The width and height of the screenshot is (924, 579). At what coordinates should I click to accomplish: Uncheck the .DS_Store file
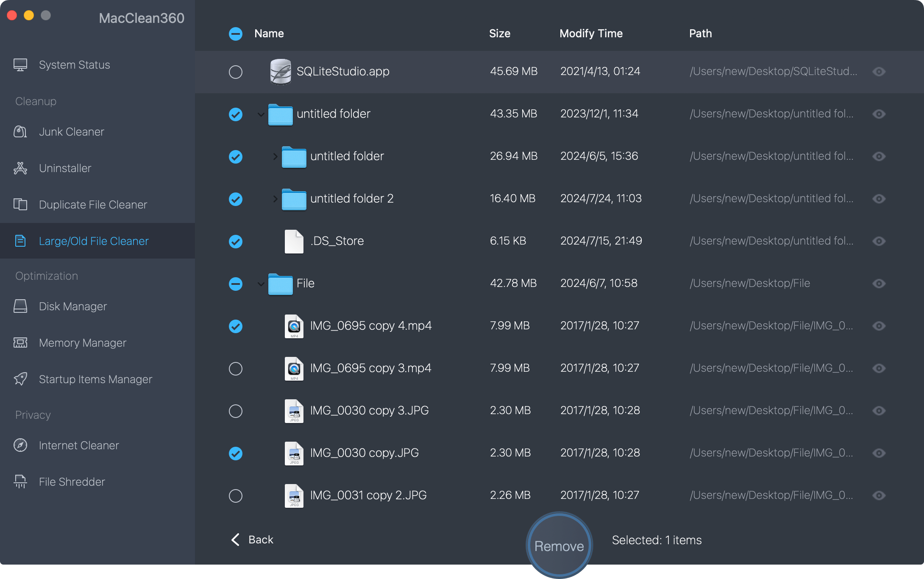(x=236, y=241)
